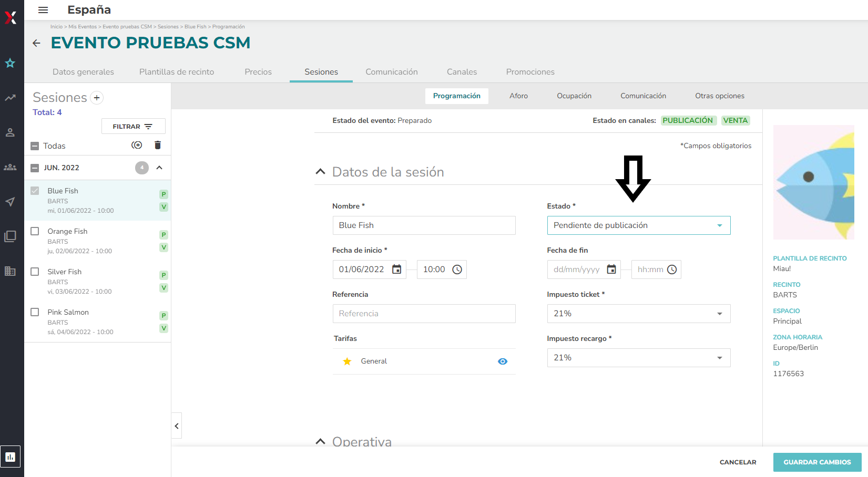
Task: Switch to Canales tab
Action: click(x=462, y=72)
